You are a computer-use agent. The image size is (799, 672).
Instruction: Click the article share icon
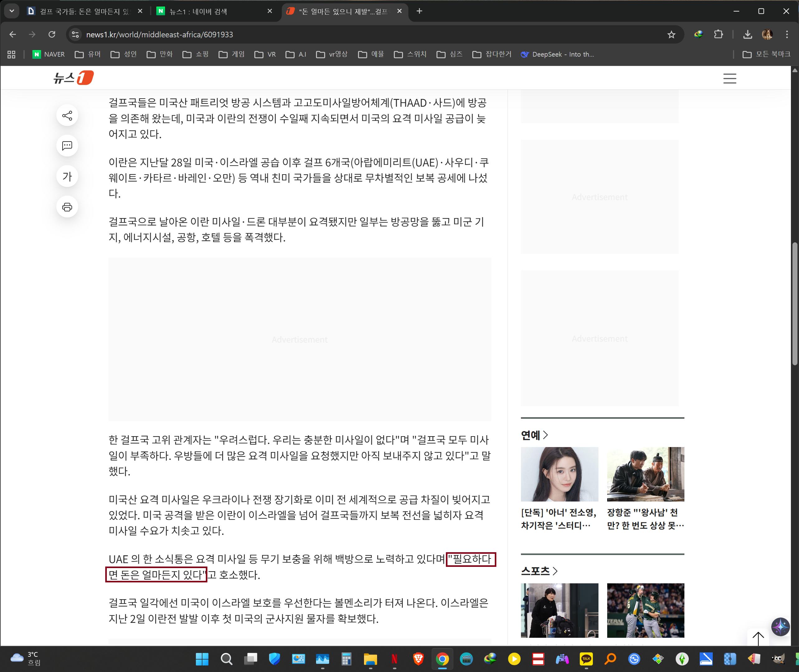click(x=67, y=115)
